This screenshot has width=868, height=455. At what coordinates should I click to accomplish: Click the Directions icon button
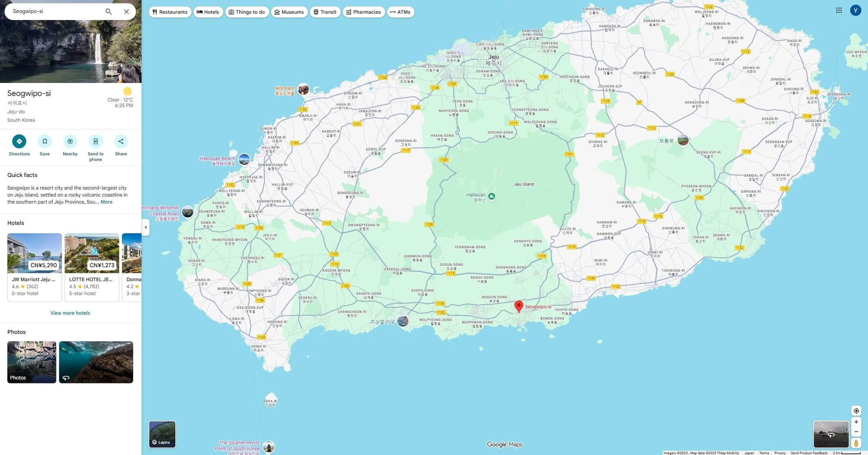tap(19, 142)
